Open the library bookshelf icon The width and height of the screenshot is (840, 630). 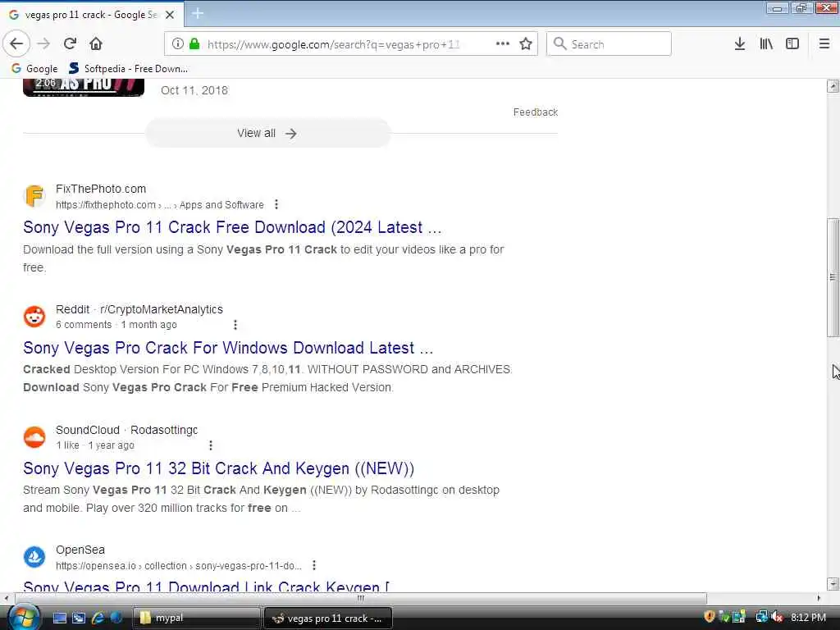click(766, 44)
